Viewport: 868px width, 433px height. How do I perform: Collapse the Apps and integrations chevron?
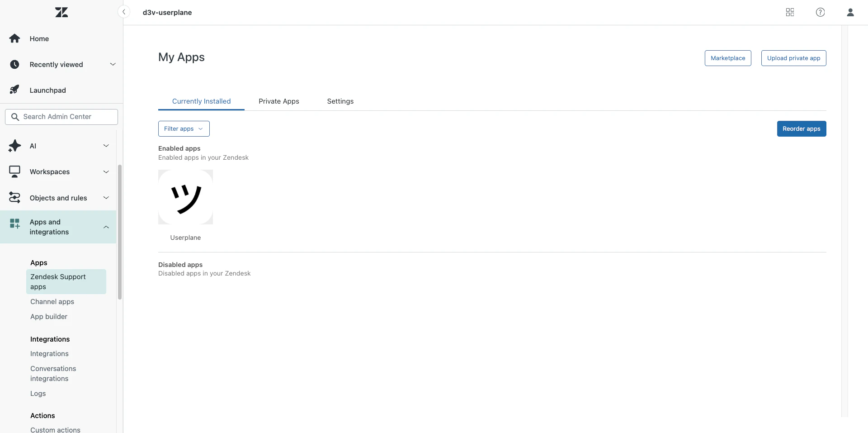(x=106, y=227)
